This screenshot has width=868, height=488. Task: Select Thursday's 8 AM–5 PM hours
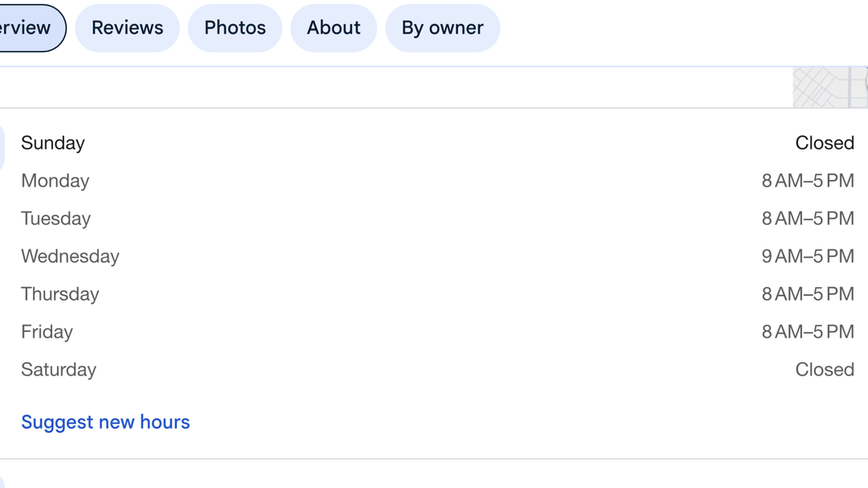(x=808, y=294)
